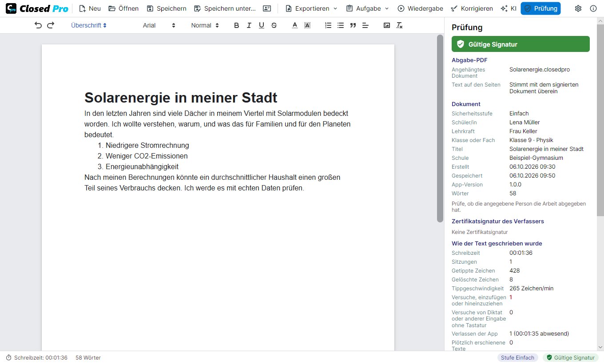Viewport: 604px width, 364px height.
Task: Toggle the Prüfung panel
Action: pyautogui.click(x=540, y=8)
